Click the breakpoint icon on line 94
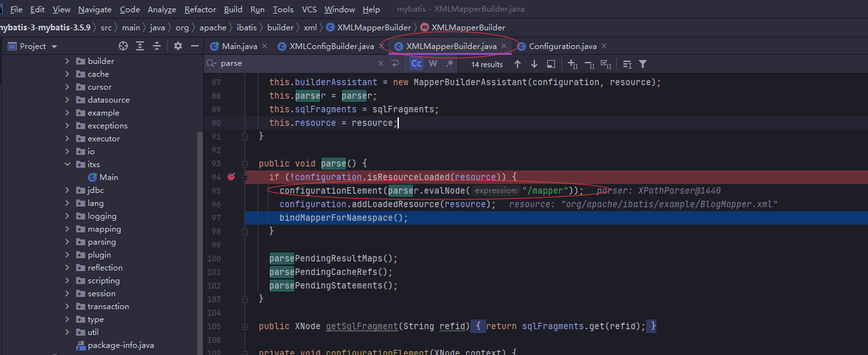The width and height of the screenshot is (868, 355). pyautogui.click(x=232, y=177)
